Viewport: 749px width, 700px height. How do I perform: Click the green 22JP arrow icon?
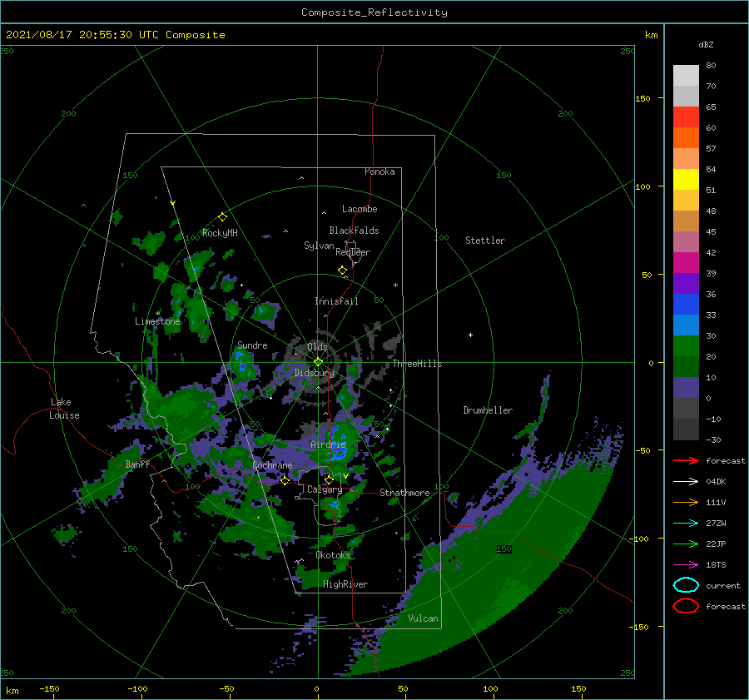686,544
